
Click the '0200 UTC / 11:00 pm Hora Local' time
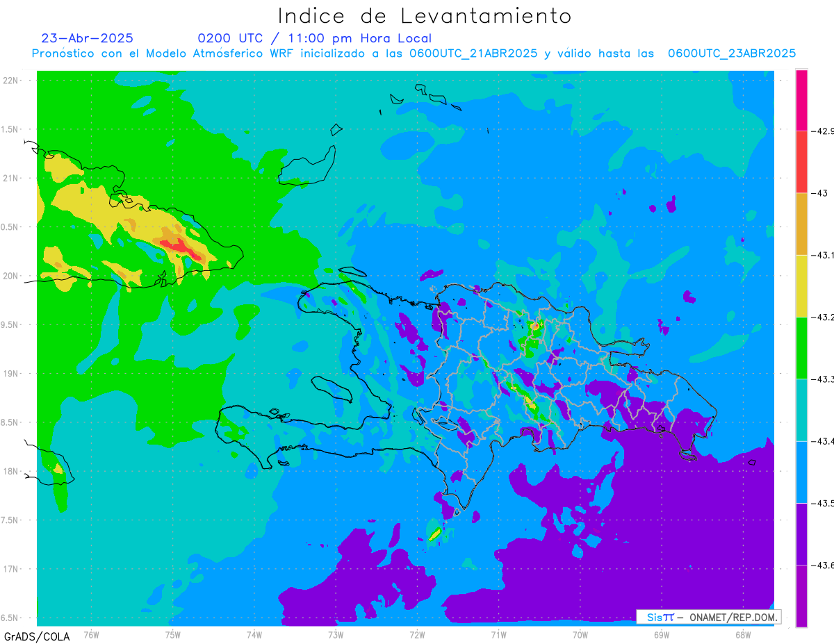(315, 39)
